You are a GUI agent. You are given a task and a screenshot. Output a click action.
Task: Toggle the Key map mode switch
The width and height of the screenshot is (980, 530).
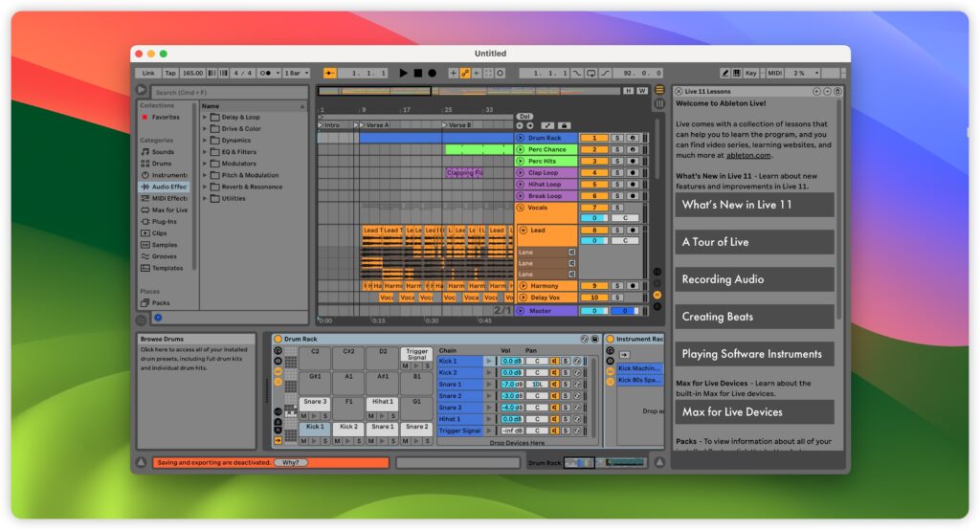coord(751,73)
